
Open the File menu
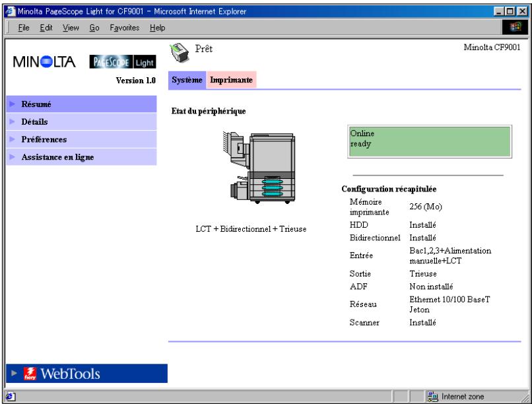tap(23, 28)
